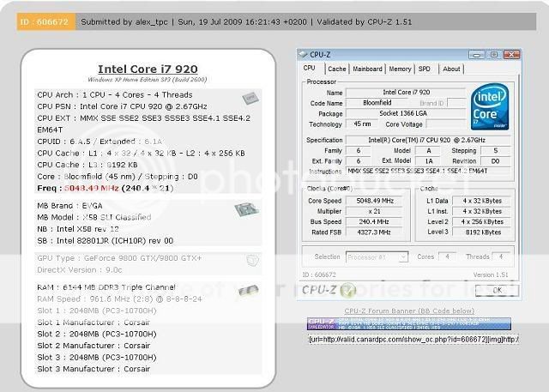Follow the CPU-Z Forum Banner link
The width and height of the screenshot is (549, 392).
point(409,311)
